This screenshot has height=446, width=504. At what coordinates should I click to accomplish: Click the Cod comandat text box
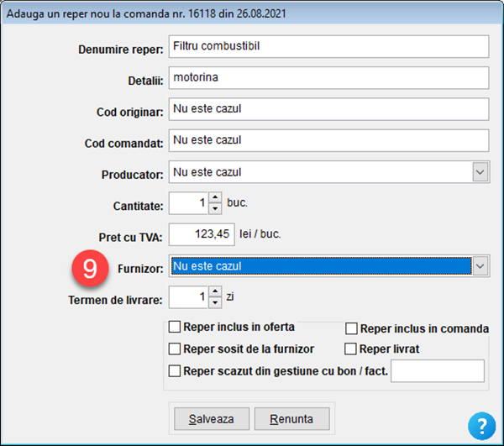coord(328,140)
